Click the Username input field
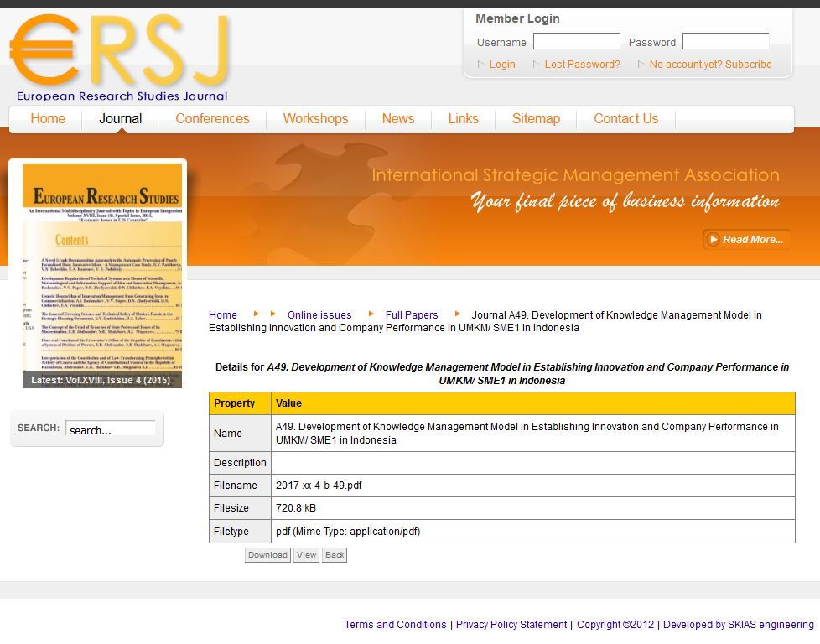This screenshot has width=820, height=644. click(576, 42)
